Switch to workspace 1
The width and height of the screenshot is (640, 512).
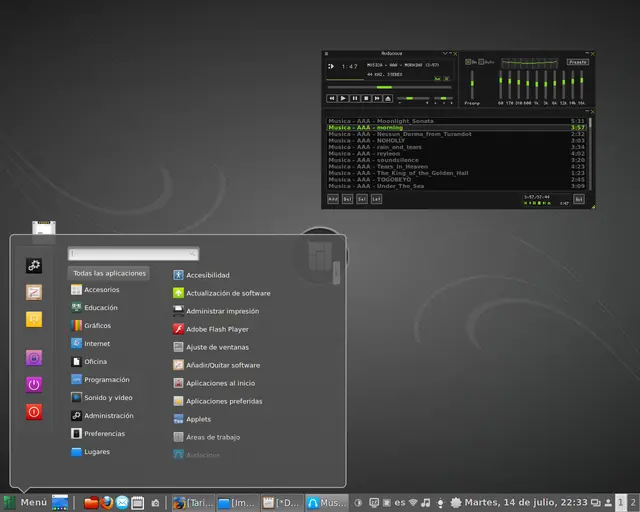620,503
